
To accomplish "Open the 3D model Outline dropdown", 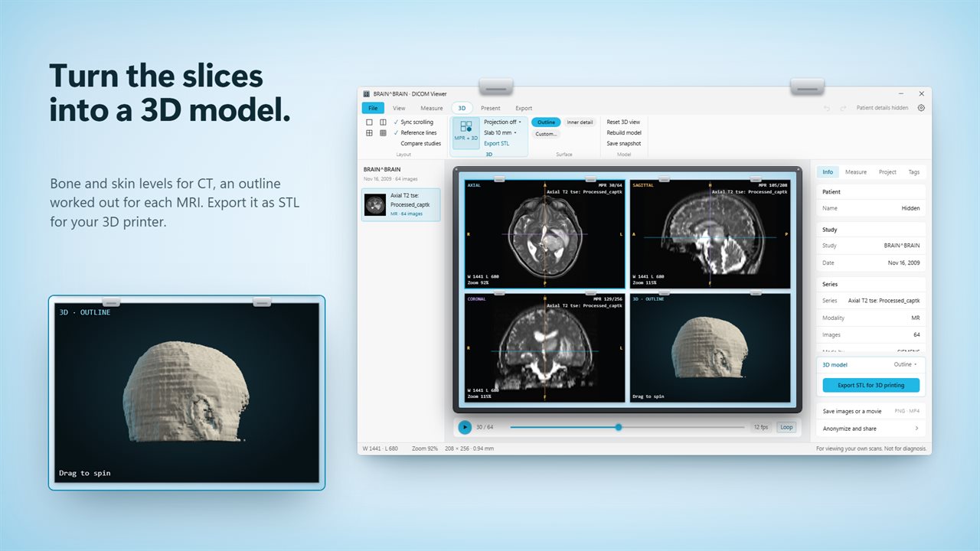I will click(x=906, y=365).
